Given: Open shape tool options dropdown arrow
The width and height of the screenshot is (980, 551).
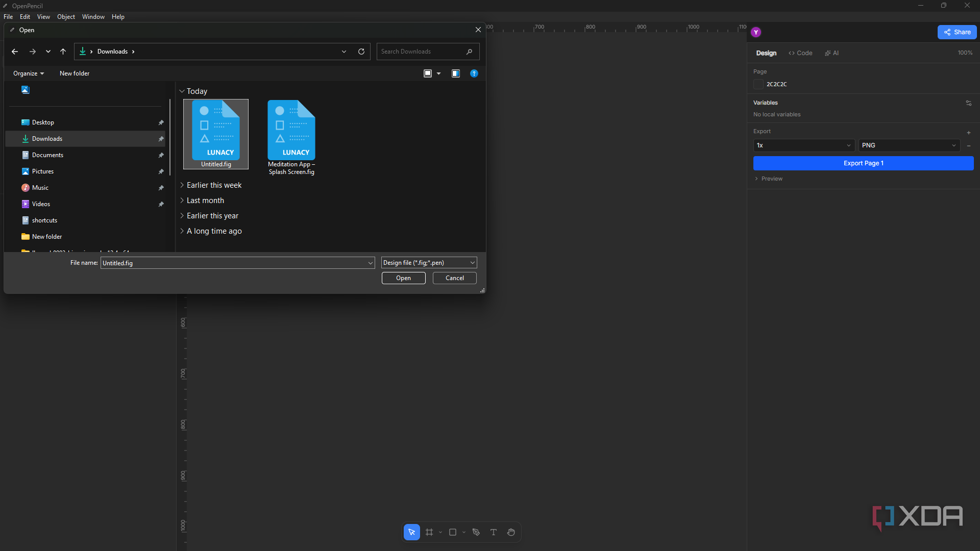Looking at the screenshot, I should pos(464,533).
